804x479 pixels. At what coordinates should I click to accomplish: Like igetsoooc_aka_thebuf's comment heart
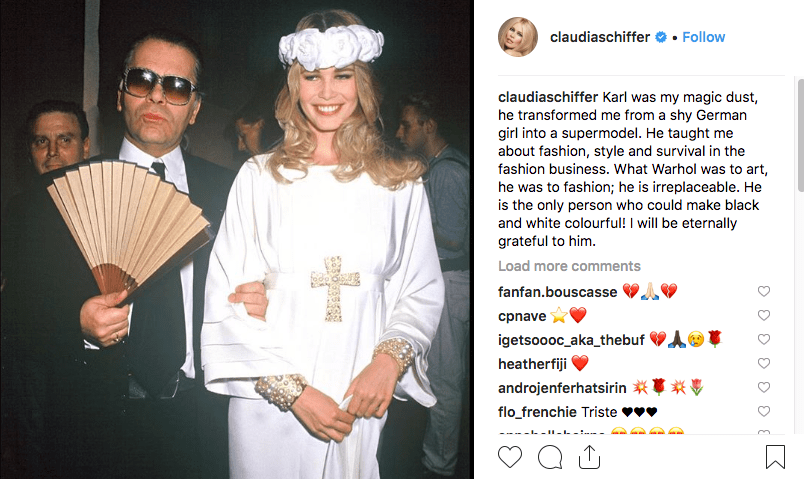point(763,339)
